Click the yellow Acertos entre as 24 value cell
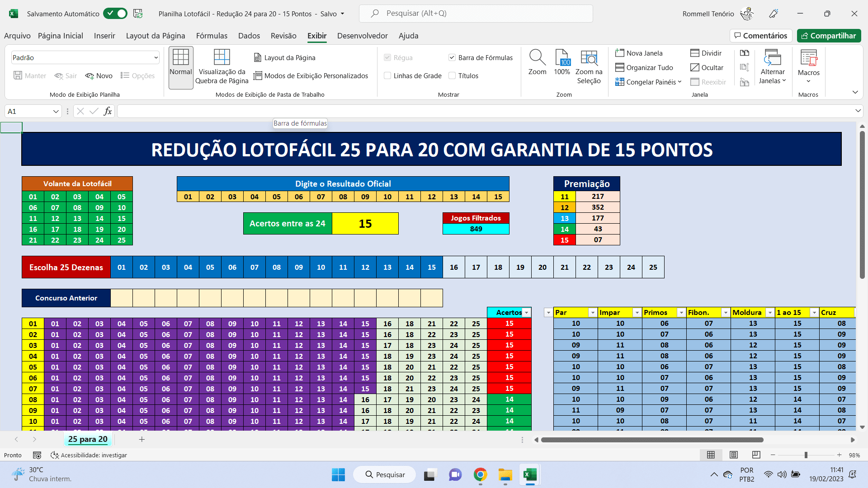The height and width of the screenshot is (488, 868). coord(365,224)
